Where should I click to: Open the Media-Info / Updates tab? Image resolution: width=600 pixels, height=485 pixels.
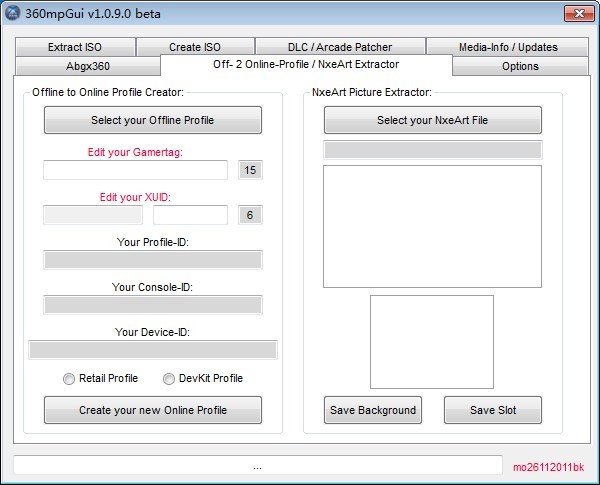(508, 47)
